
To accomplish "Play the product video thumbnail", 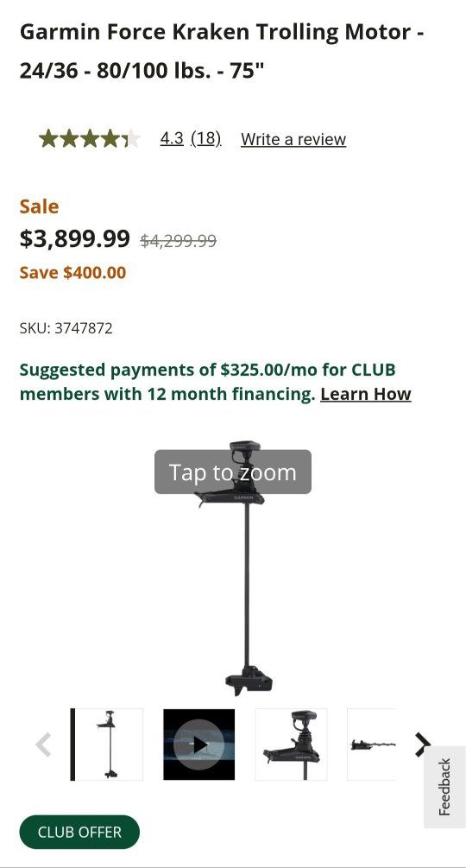I will click(x=199, y=744).
